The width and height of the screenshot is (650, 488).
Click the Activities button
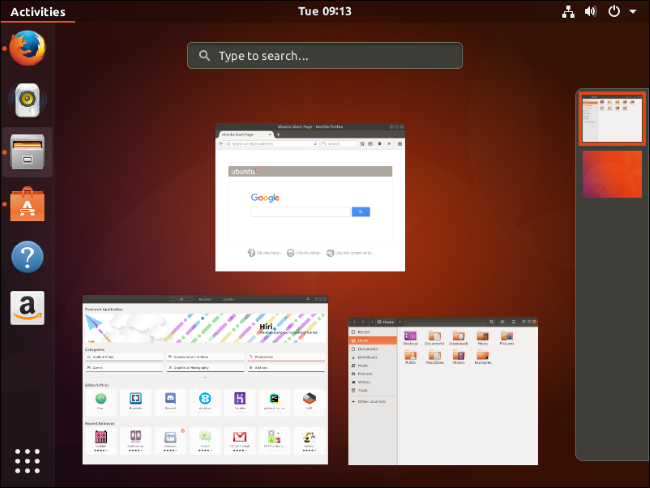click(x=37, y=12)
